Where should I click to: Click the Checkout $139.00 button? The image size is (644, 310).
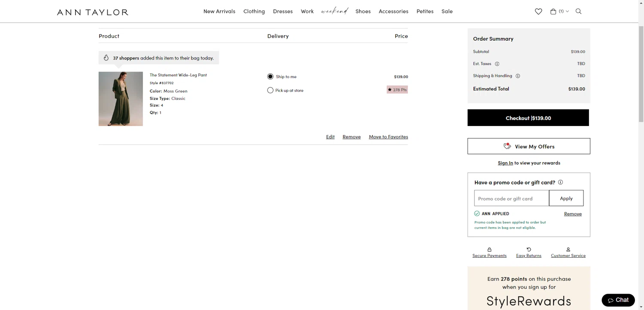coord(528,118)
